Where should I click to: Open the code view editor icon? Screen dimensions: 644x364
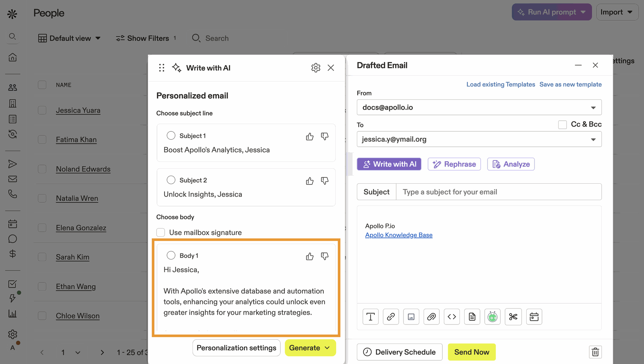click(x=452, y=317)
